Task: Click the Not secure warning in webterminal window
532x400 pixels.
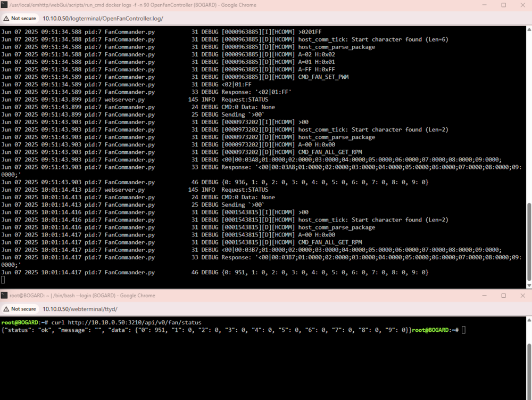Action: [x=20, y=309]
